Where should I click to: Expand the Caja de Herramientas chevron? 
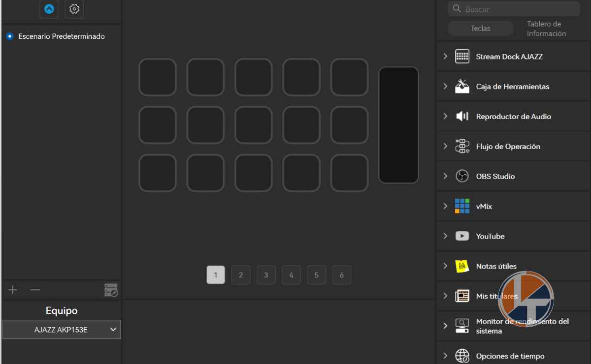pyautogui.click(x=445, y=87)
